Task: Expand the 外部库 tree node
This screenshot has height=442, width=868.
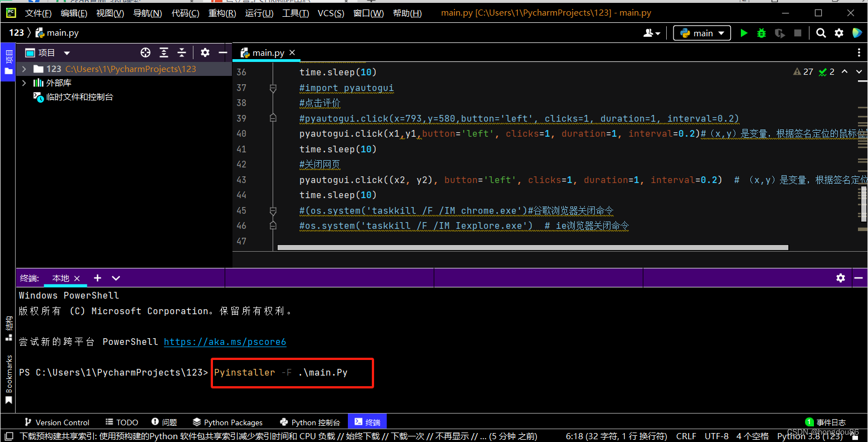Action: click(x=23, y=83)
